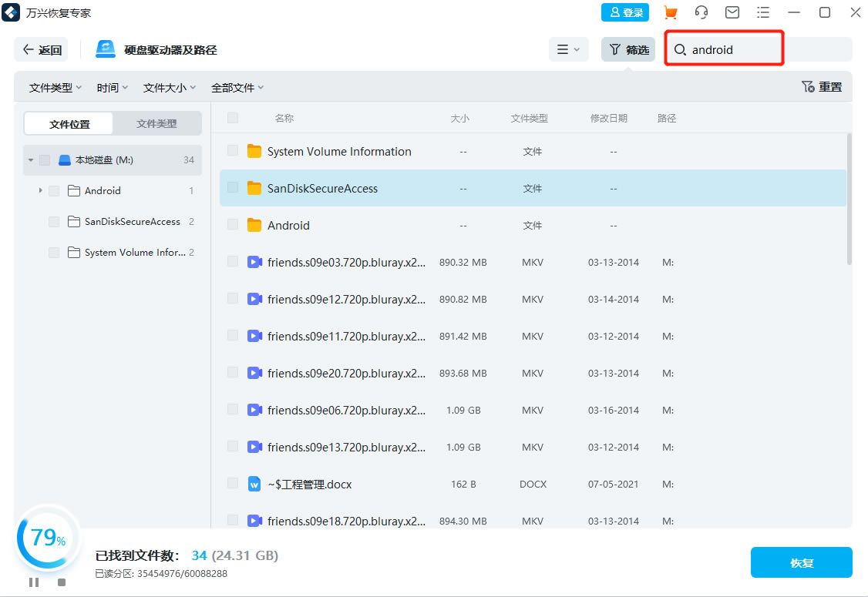Open the 文件大小 filter dropdown
The width and height of the screenshot is (868, 597).
[x=170, y=88]
